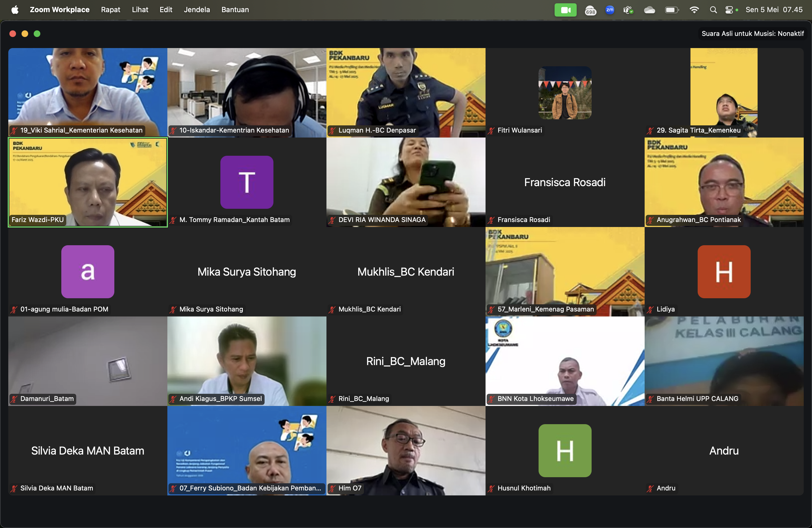This screenshot has width=812, height=528.
Task: Click muted mic icon beside Fitri Wulansari
Action: coord(491,130)
